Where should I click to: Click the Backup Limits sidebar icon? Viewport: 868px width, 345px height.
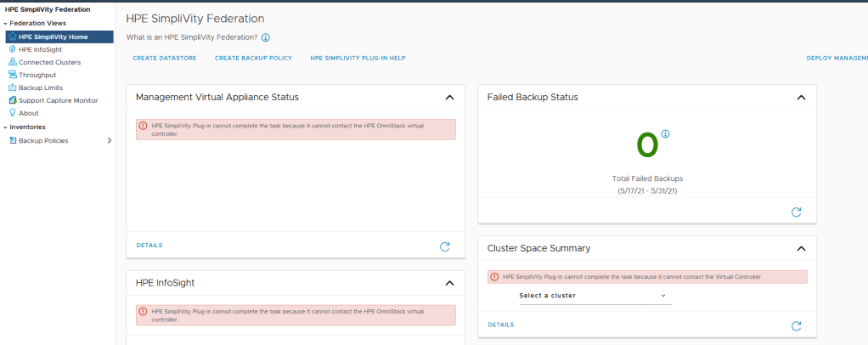click(12, 88)
